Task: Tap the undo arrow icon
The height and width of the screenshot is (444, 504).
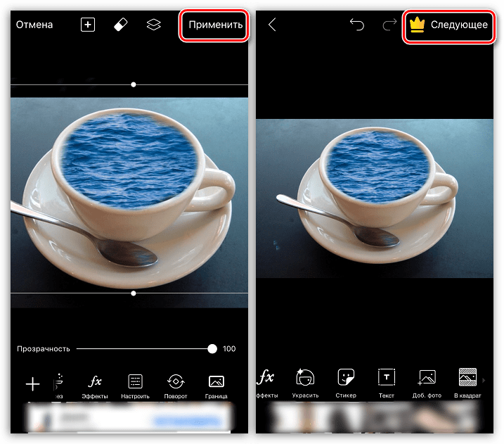Action: (357, 25)
